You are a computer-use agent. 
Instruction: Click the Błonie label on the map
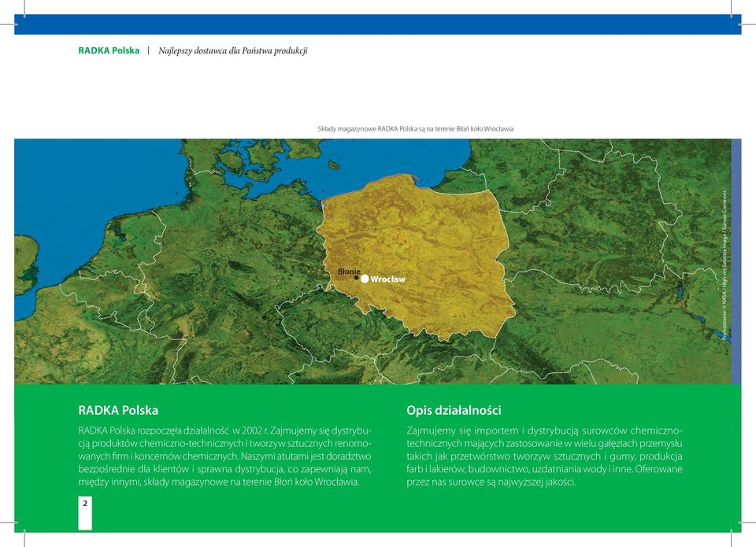click(x=349, y=272)
